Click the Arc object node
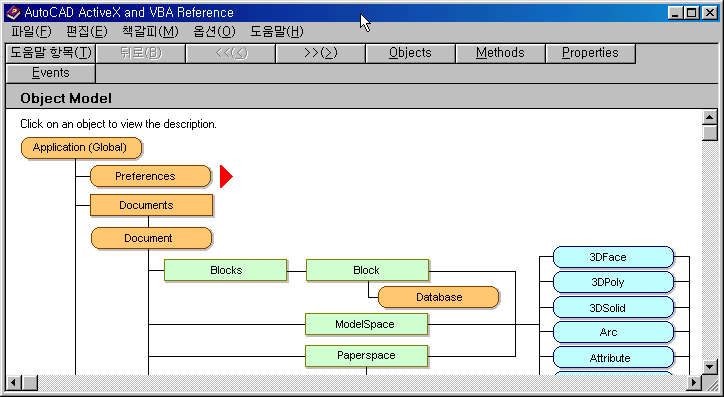This screenshot has width=724, height=397. click(x=613, y=332)
